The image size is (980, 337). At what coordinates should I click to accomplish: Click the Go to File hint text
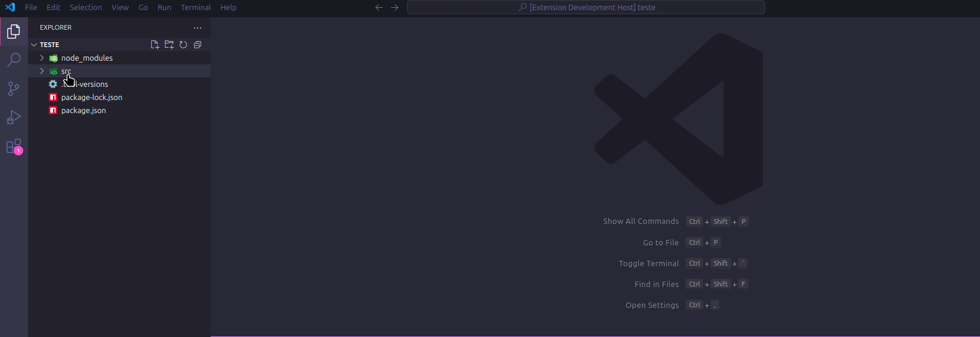(660, 242)
